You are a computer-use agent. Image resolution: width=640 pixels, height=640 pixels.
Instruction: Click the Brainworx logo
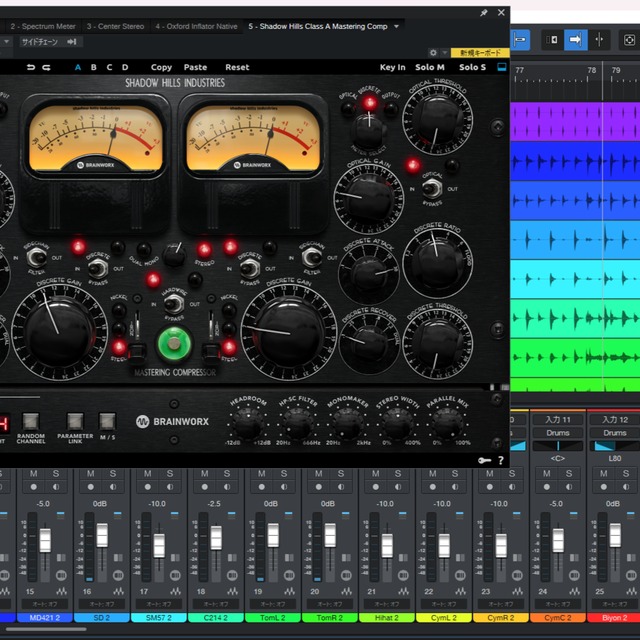coord(173,421)
